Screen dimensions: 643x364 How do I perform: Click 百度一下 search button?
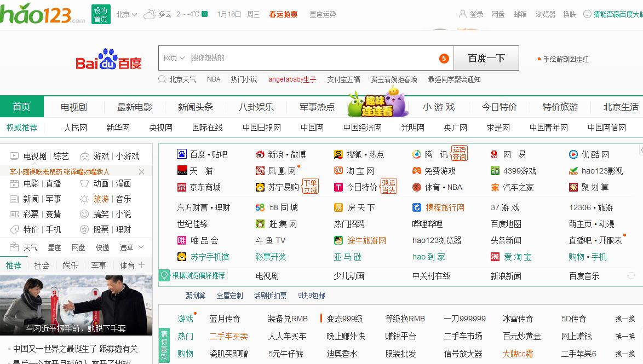coord(486,58)
